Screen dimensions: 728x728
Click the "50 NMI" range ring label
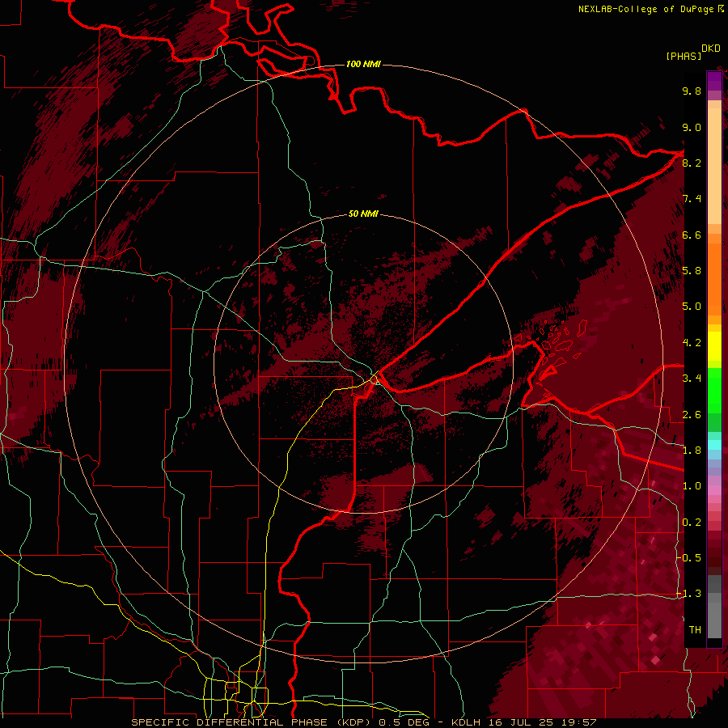click(363, 214)
